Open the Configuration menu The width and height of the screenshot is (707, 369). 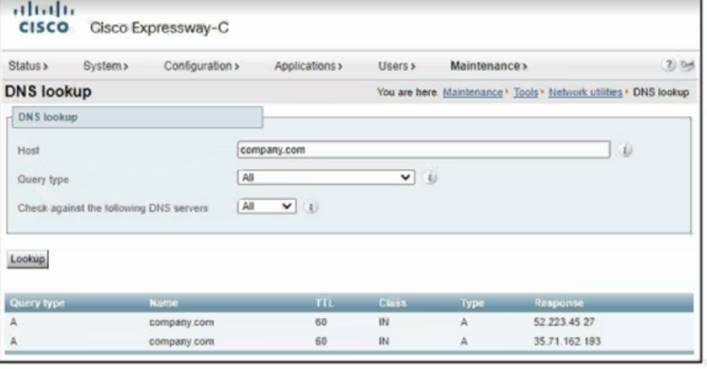pos(201,66)
